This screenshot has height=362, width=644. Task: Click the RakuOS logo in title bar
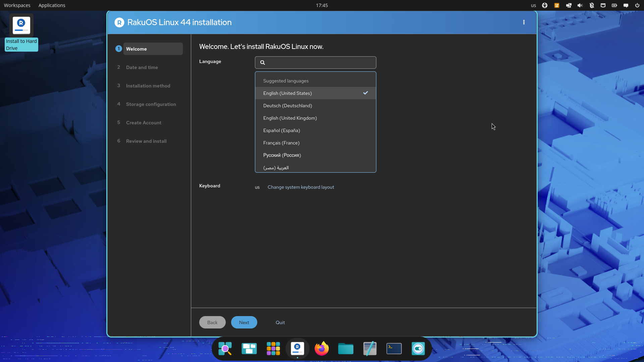coord(119,22)
